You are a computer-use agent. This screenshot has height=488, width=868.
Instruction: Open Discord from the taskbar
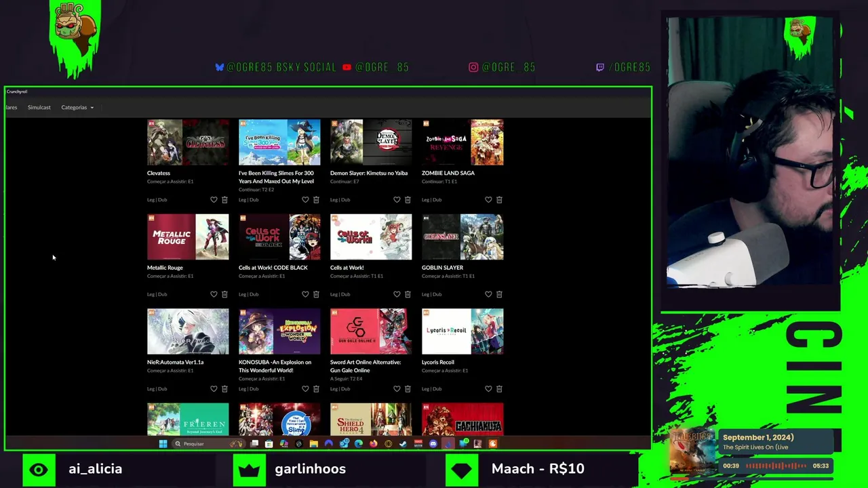pos(433,444)
